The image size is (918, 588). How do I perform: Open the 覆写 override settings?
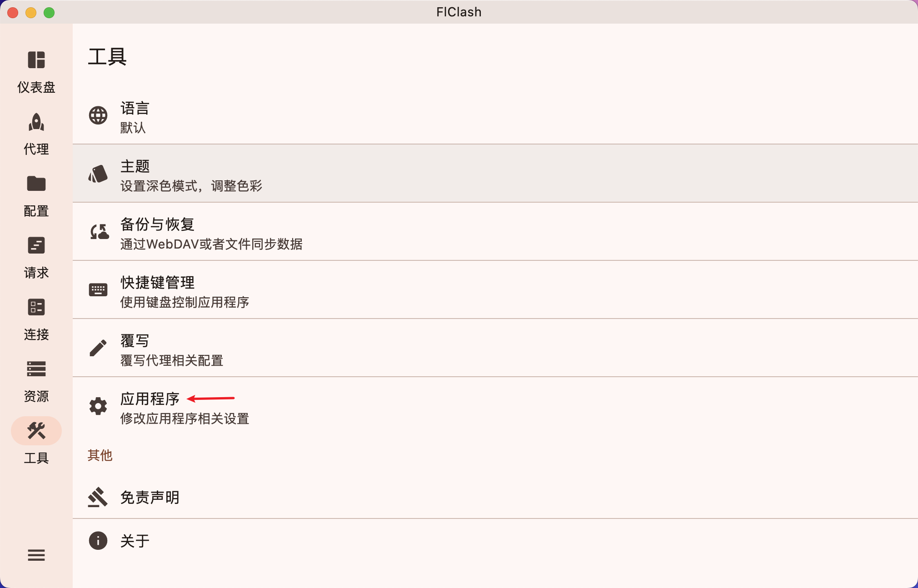coord(495,348)
